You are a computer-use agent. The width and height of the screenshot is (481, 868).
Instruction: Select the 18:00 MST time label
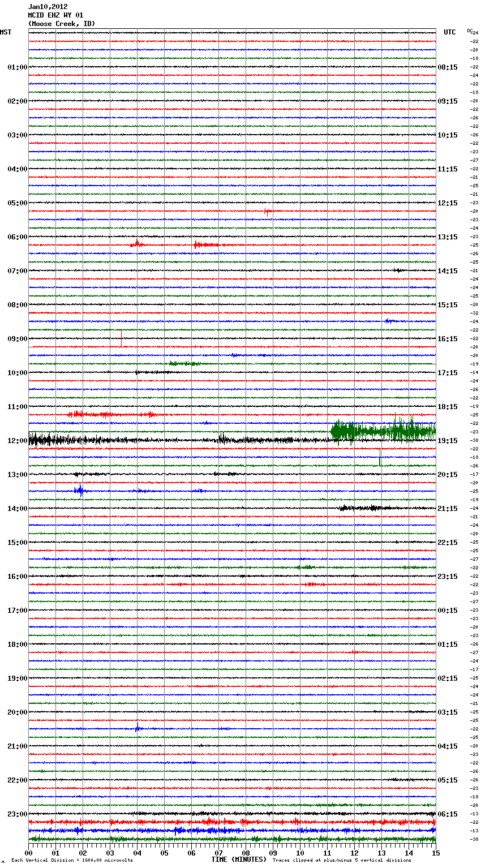coord(17,644)
